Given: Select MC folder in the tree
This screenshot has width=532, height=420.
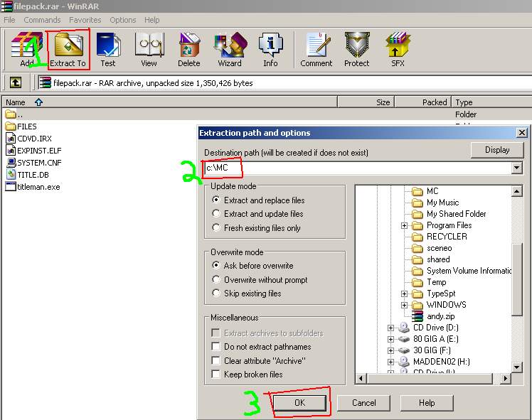Looking at the screenshot, I should point(425,191).
